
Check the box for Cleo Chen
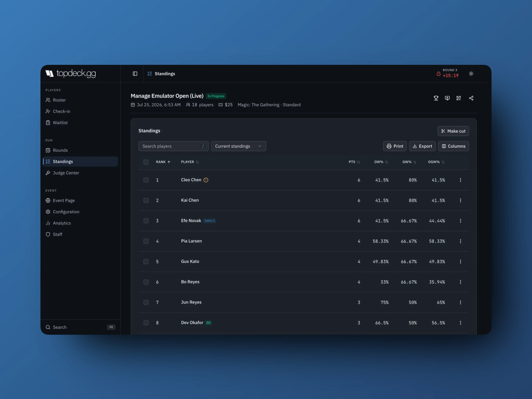pos(146,180)
